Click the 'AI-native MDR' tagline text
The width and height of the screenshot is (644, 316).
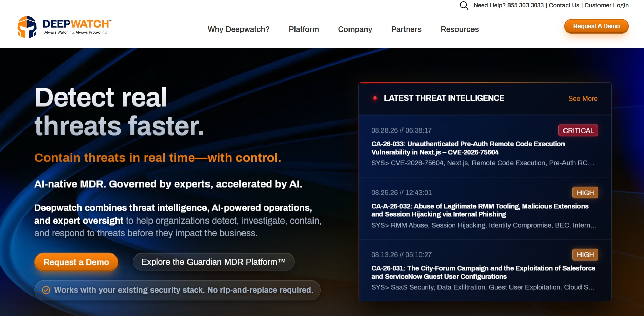pos(168,184)
